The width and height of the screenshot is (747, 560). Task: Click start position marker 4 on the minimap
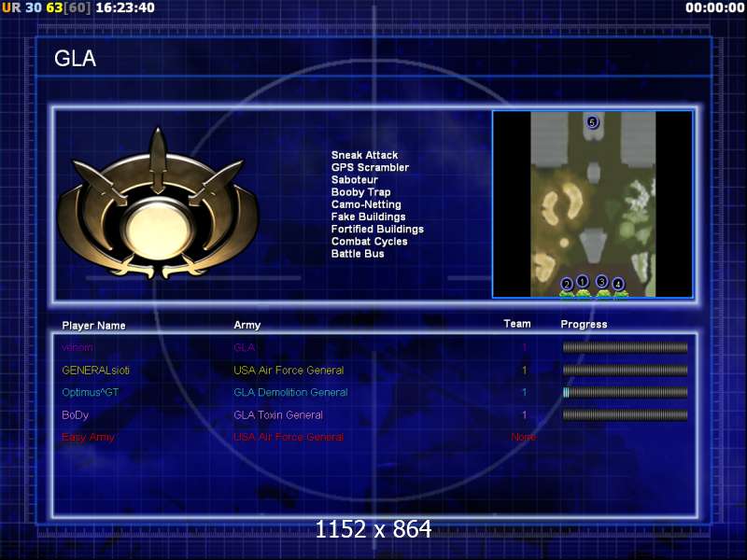[x=618, y=285]
